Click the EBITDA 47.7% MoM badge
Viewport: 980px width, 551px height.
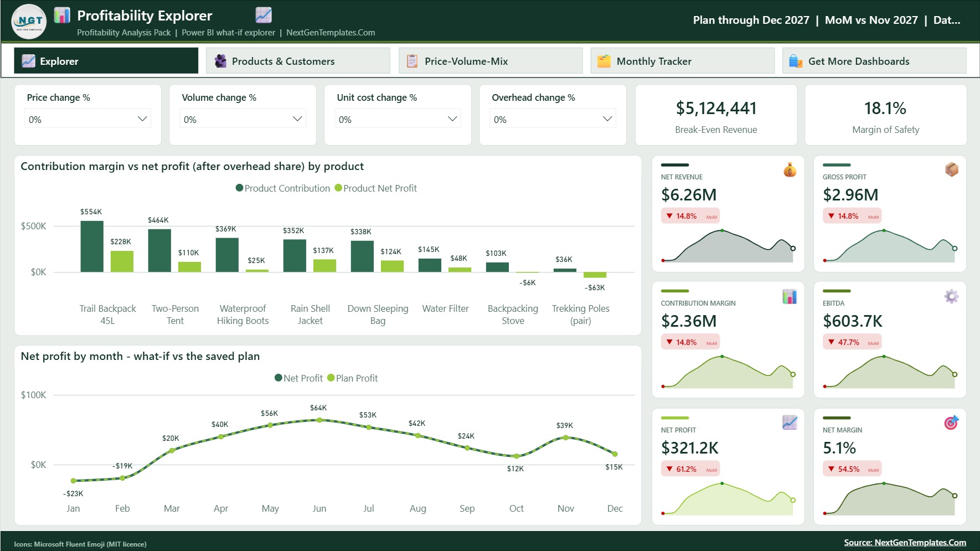click(852, 342)
